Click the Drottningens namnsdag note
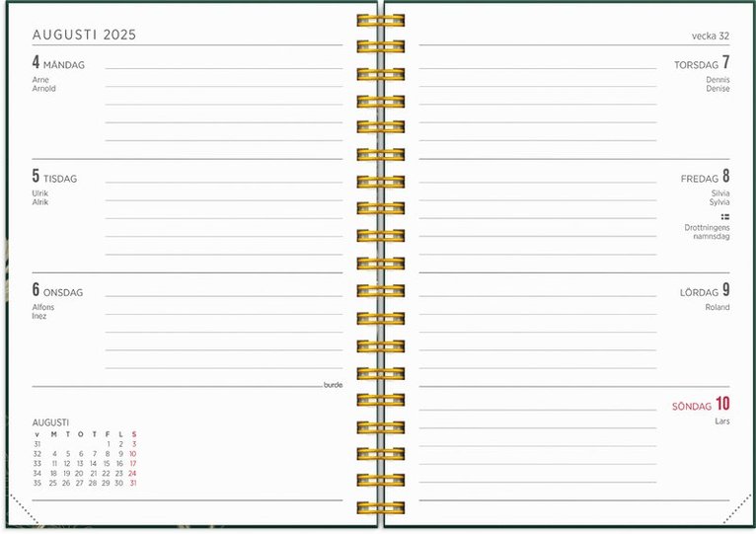The height and width of the screenshot is (534, 756). 706,232
